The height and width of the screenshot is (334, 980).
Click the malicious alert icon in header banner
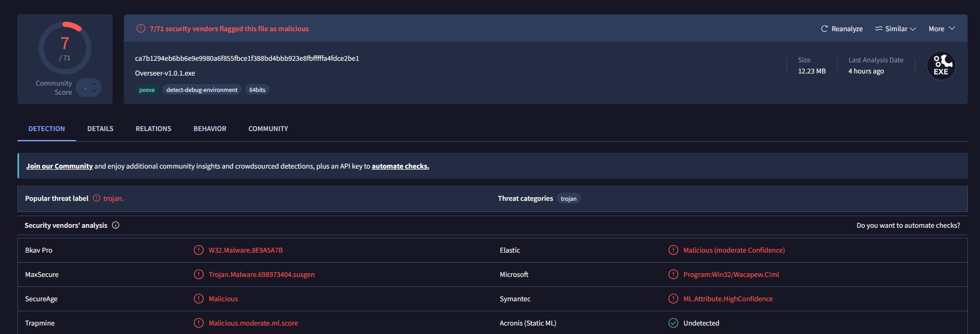[x=141, y=29]
